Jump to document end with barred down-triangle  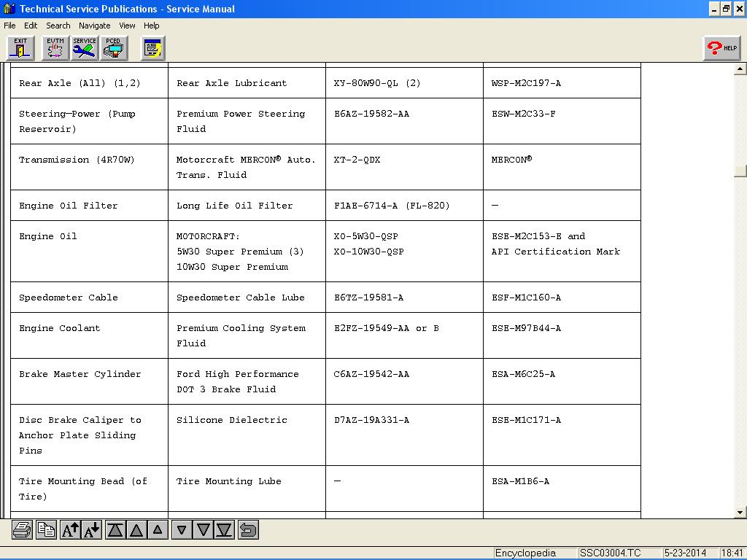coord(225,530)
